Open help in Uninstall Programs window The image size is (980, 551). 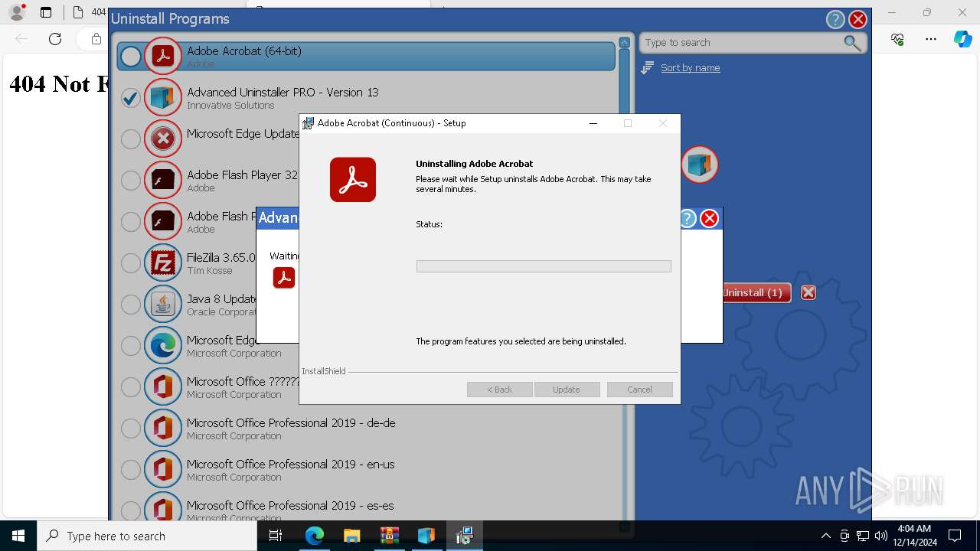coord(835,20)
